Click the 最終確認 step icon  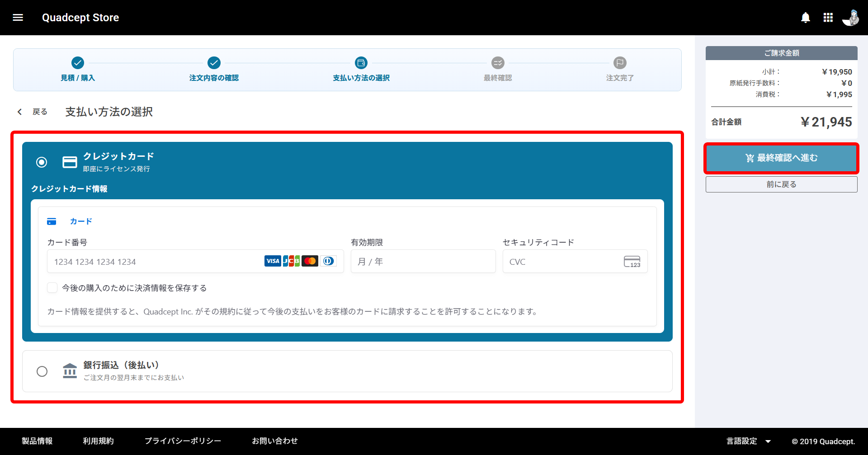(x=498, y=63)
